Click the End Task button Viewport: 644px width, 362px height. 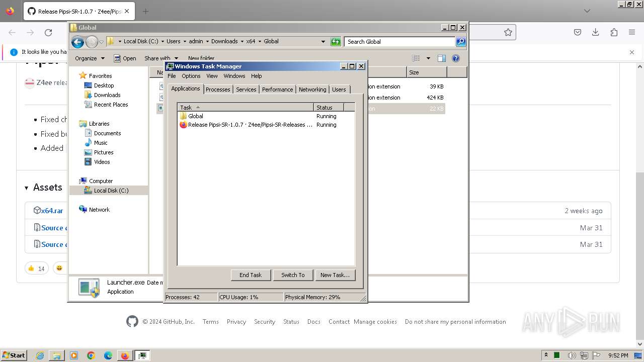[x=251, y=275]
